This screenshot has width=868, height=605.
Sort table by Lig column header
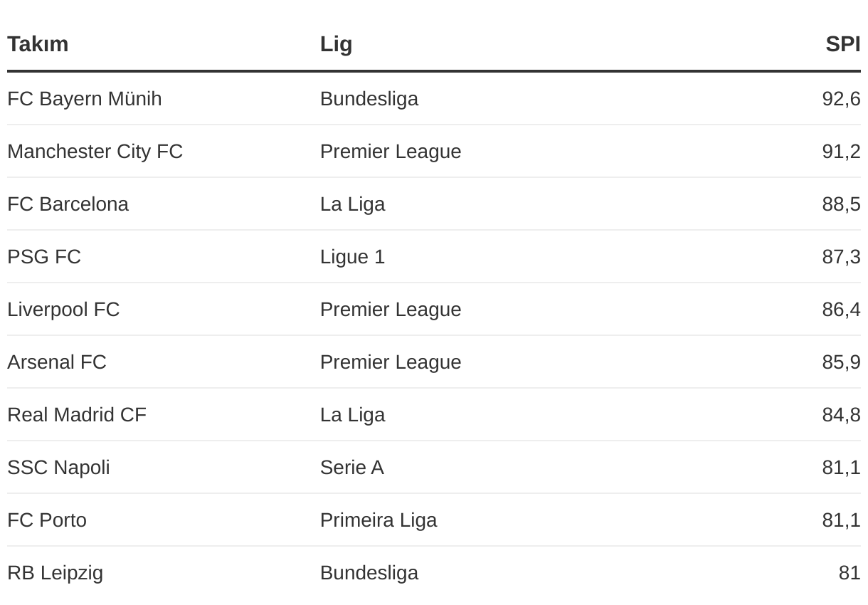[x=336, y=44]
